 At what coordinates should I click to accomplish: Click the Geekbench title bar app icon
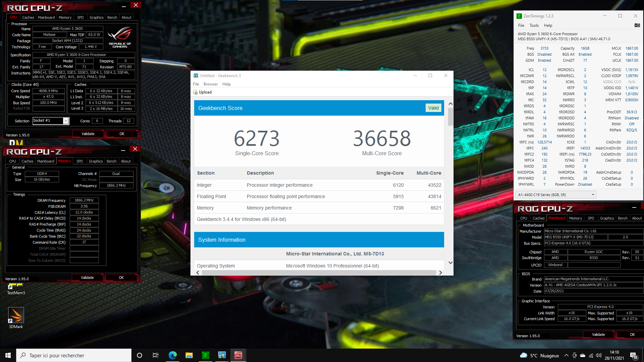[x=196, y=76]
